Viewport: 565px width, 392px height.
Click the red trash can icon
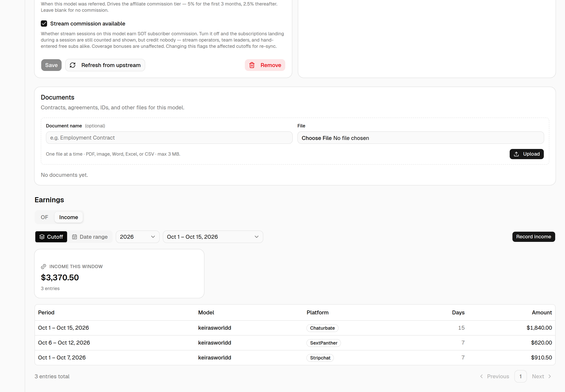point(252,65)
